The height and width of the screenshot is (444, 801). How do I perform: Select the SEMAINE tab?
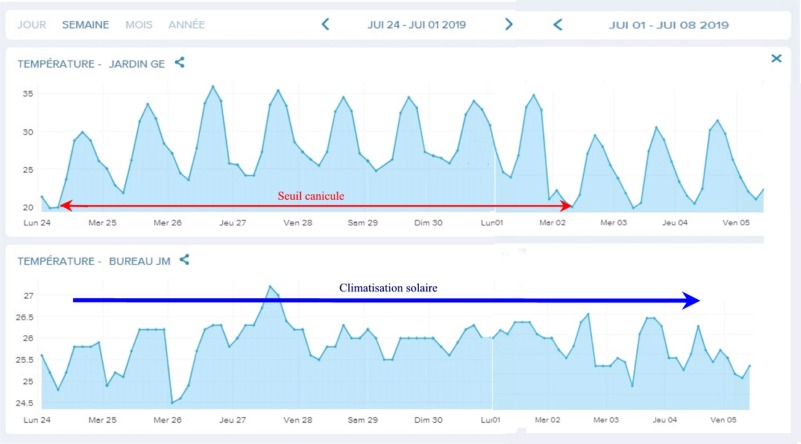pos(85,25)
